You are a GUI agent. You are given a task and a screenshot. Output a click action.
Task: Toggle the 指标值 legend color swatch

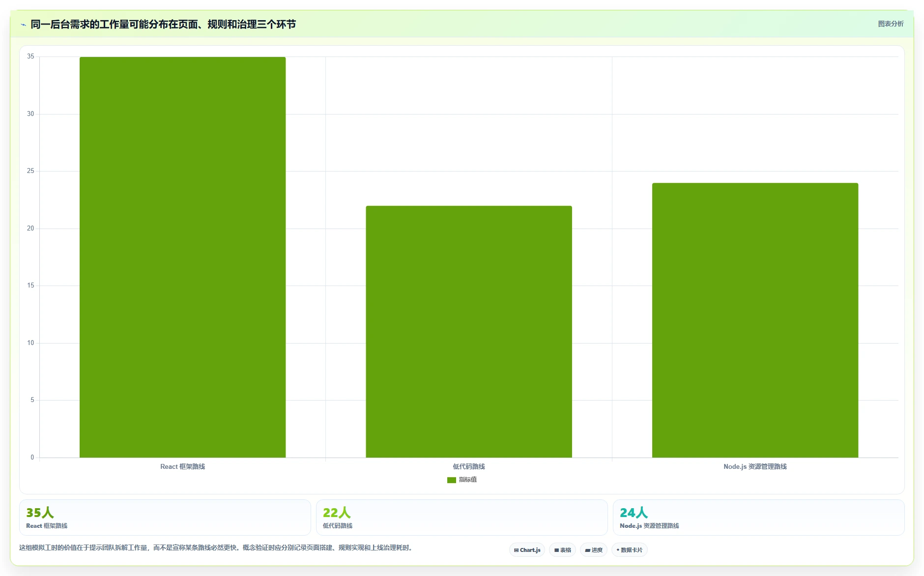[x=451, y=480]
